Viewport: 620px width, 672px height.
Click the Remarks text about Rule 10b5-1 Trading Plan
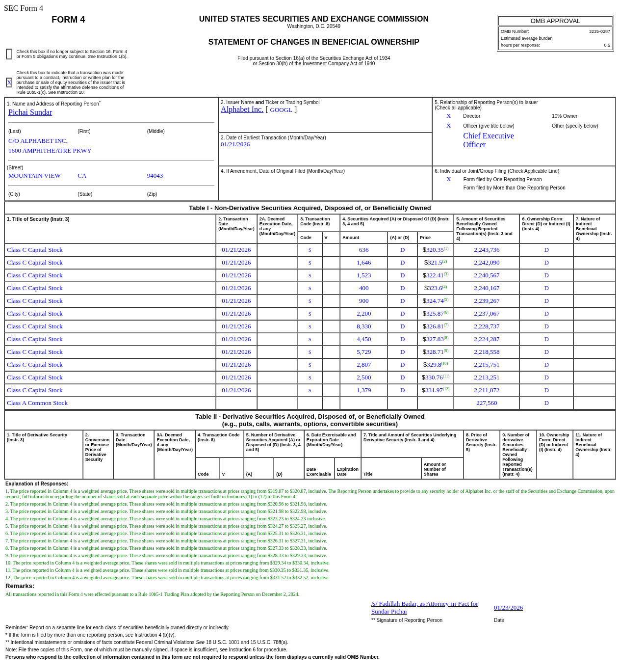click(x=152, y=594)
